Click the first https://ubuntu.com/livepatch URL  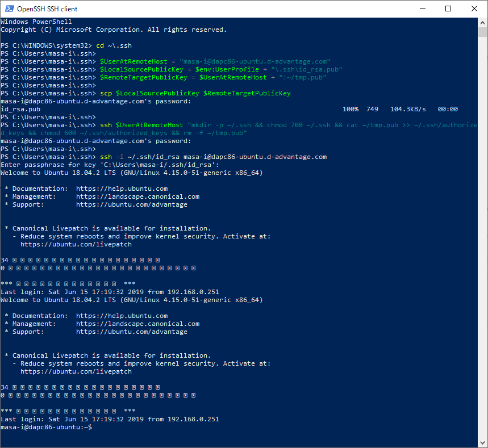[76, 245]
